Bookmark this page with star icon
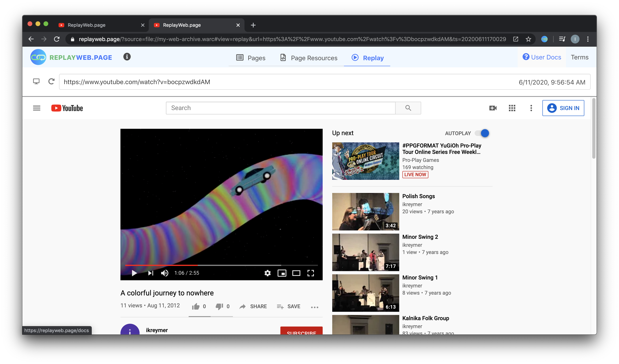The height and width of the screenshot is (364, 619). click(528, 39)
